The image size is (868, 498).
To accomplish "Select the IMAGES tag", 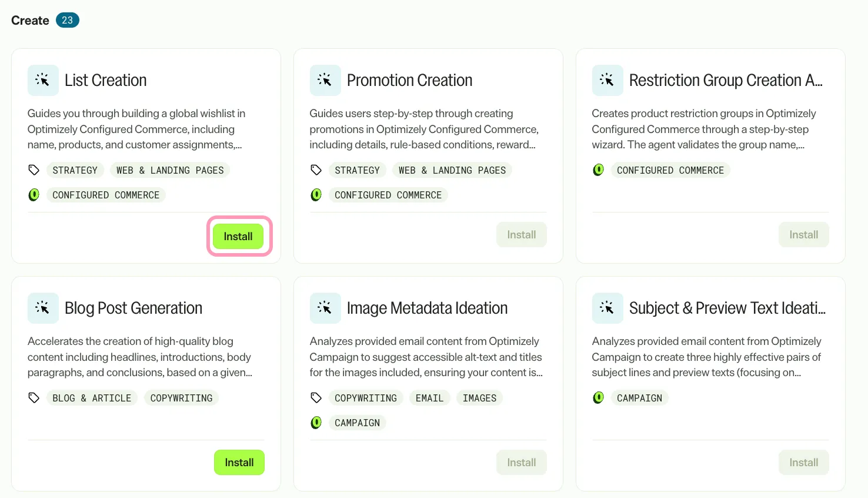I will click(480, 398).
